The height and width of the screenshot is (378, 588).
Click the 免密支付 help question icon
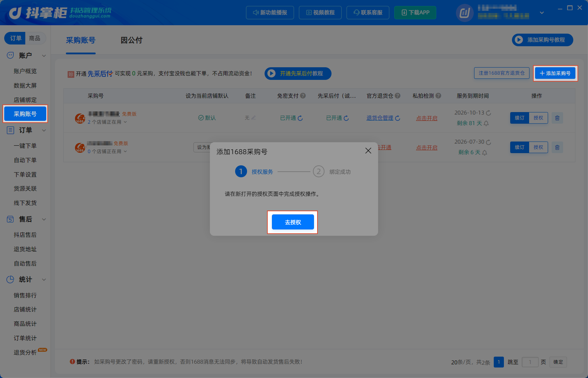303,96
